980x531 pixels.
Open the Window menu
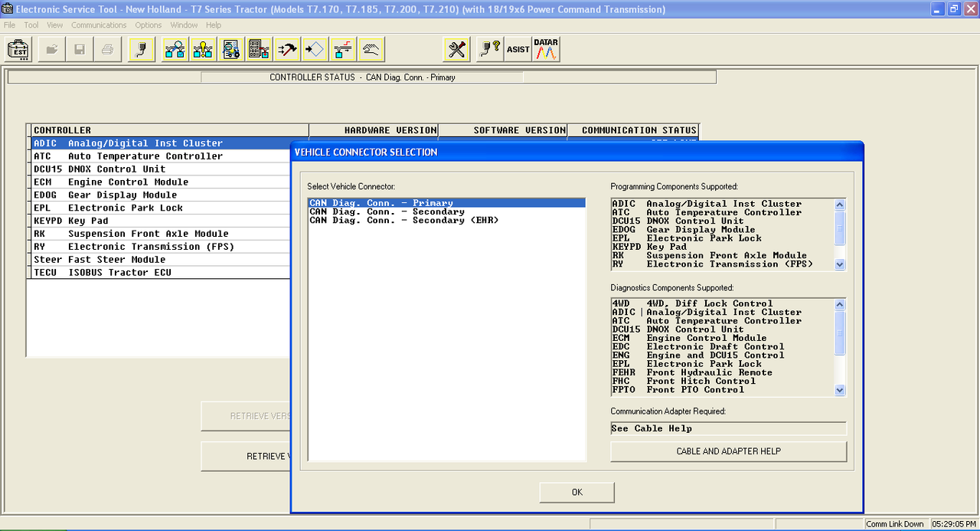point(185,25)
